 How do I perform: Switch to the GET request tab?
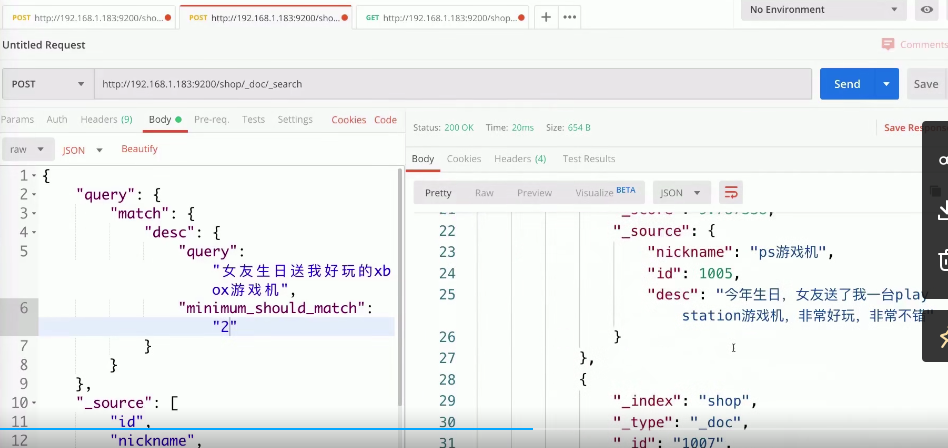pos(442,18)
